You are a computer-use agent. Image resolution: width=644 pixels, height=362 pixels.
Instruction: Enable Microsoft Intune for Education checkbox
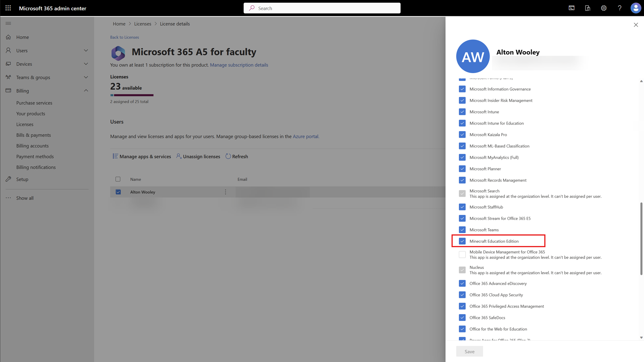[462, 123]
